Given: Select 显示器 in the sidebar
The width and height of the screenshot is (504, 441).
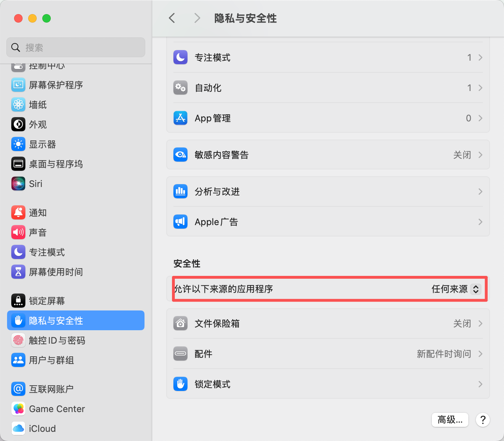Looking at the screenshot, I should tap(42, 144).
